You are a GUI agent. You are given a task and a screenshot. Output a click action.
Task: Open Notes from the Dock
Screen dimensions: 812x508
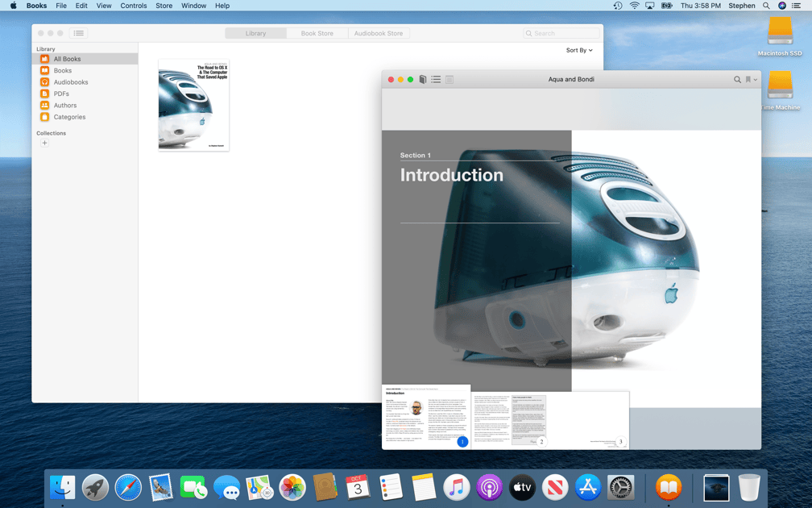coord(424,488)
